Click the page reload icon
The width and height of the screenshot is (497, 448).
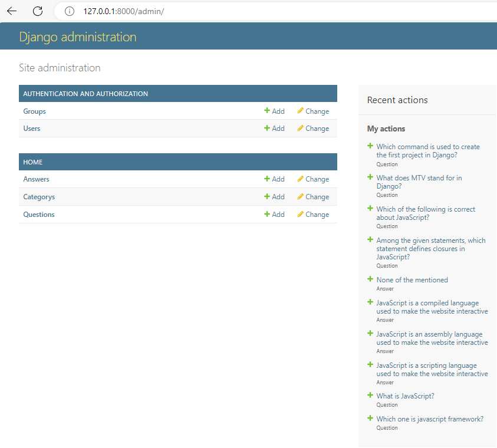click(x=37, y=11)
